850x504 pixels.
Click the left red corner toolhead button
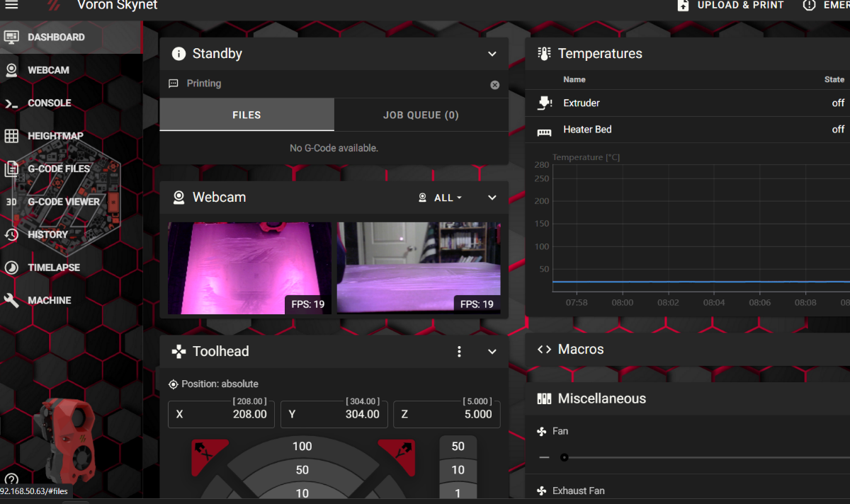pos(210,455)
